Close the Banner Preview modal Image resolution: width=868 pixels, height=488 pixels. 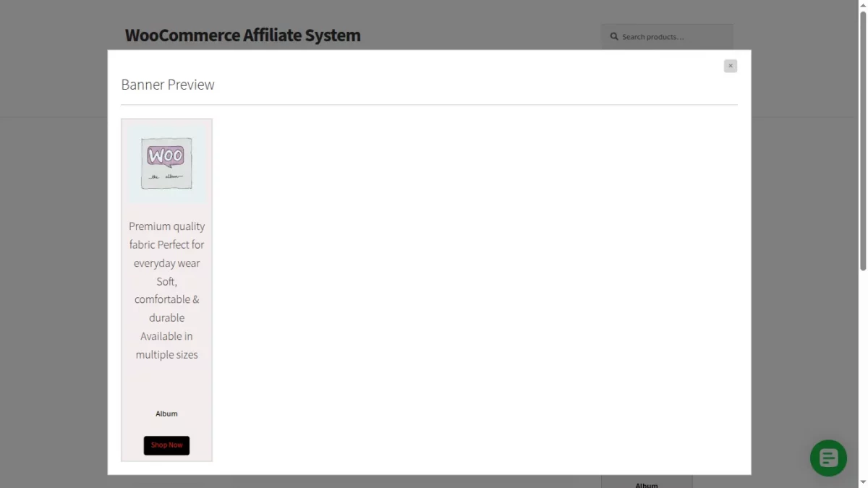coord(731,66)
